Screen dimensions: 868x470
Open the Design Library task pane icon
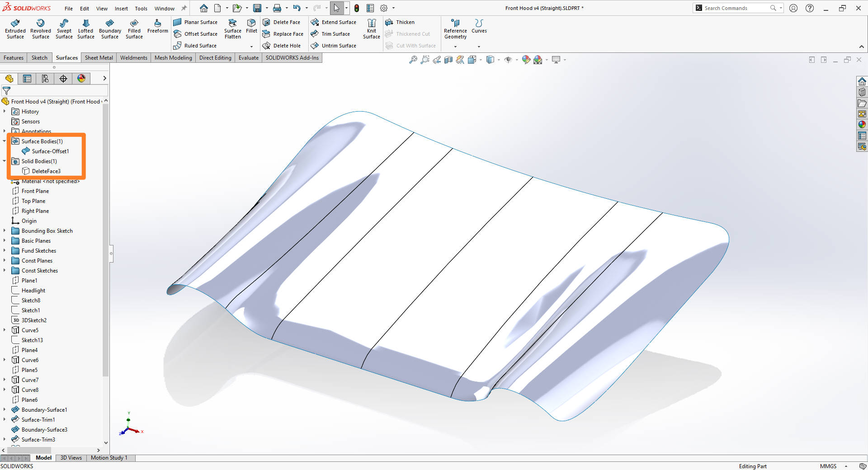pyautogui.click(x=862, y=92)
